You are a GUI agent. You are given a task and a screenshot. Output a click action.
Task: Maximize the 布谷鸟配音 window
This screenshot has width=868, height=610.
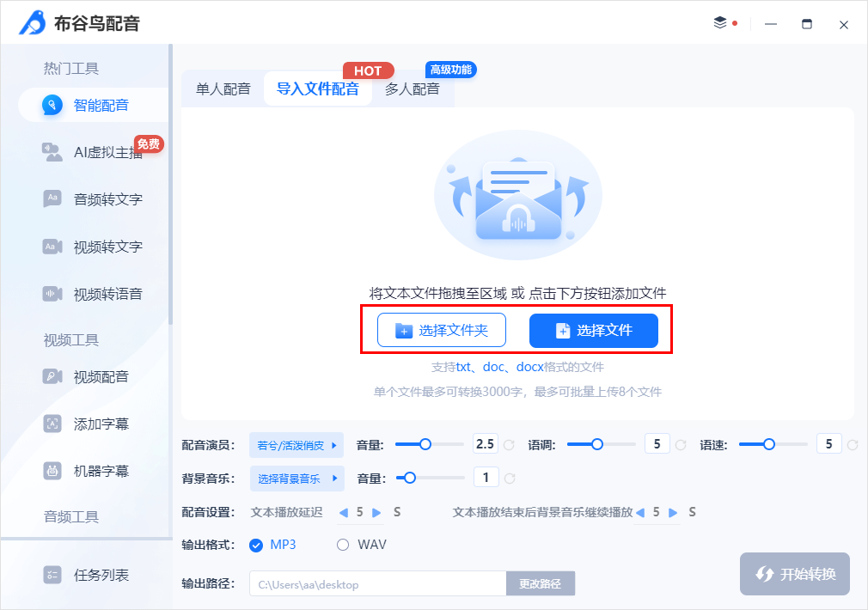807,24
